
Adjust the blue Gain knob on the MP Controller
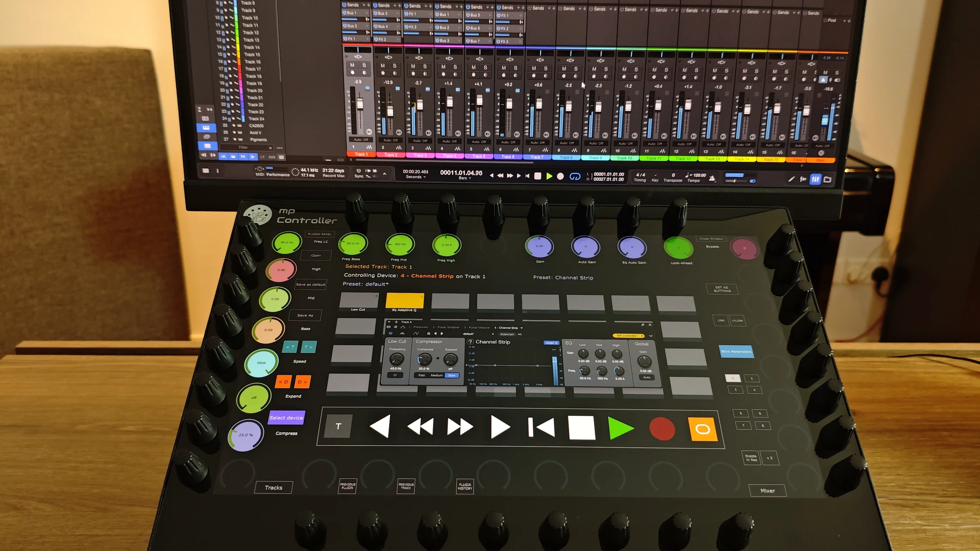pos(539,246)
